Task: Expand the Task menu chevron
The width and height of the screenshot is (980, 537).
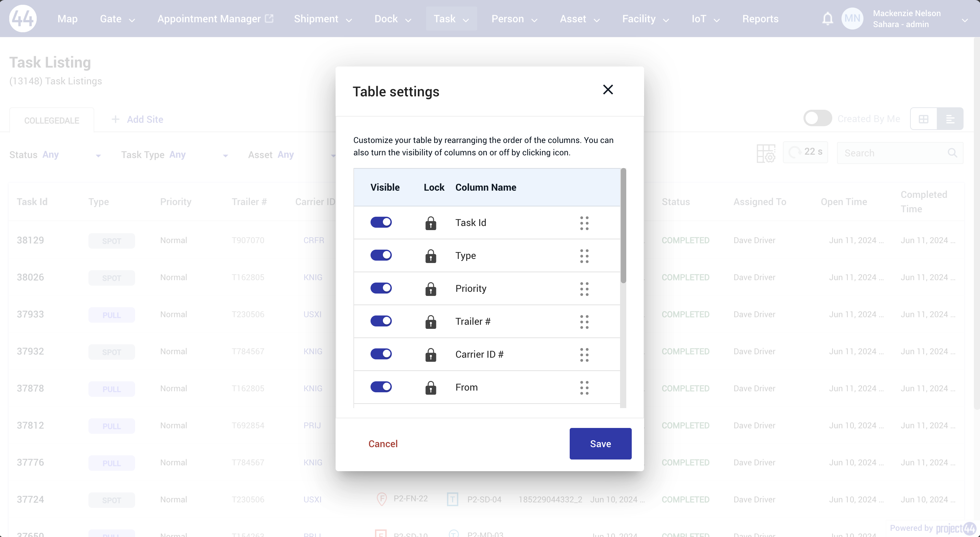Action: (x=466, y=21)
